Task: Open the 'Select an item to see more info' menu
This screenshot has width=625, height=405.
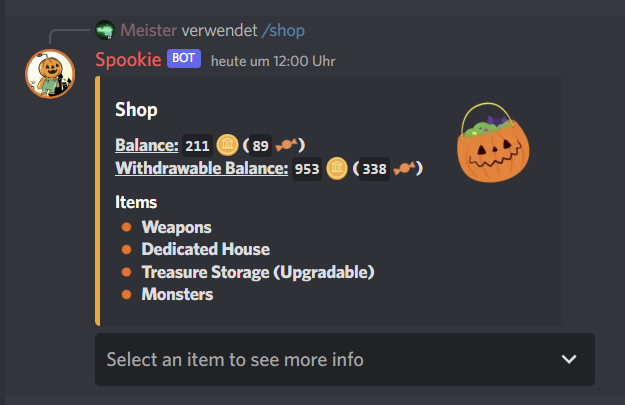Action: [345, 360]
